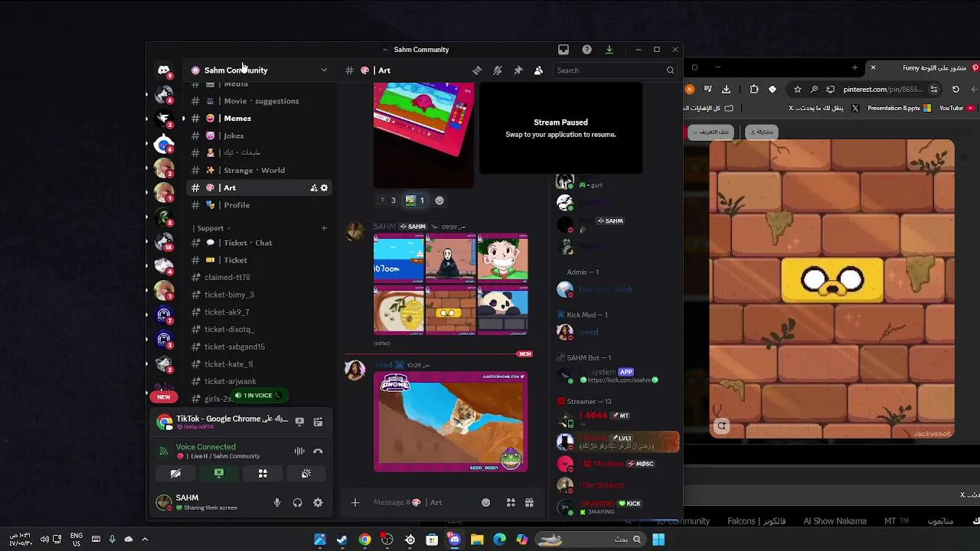Open the ticket-bimy_3 channel
The image size is (980, 551).
pos(259,295)
